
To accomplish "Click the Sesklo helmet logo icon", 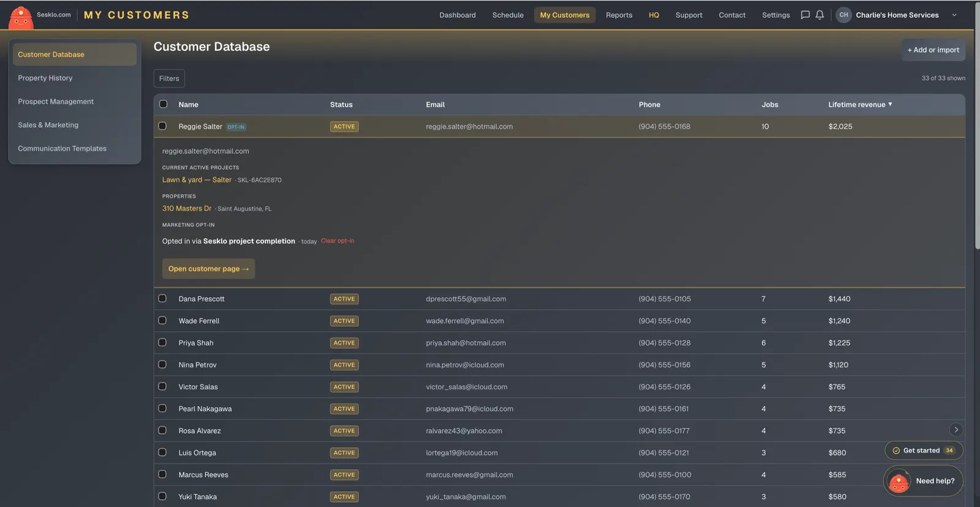I will [21, 17].
